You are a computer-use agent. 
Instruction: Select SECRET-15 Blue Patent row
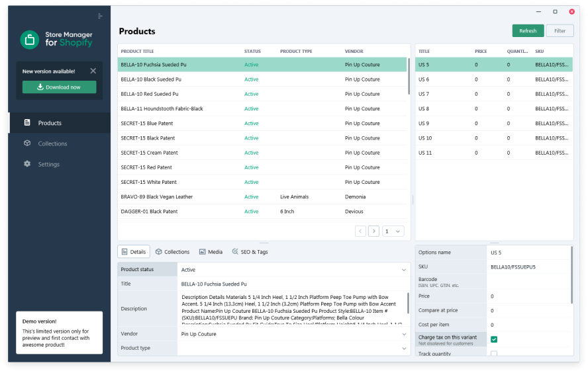[x=262, y=123]
